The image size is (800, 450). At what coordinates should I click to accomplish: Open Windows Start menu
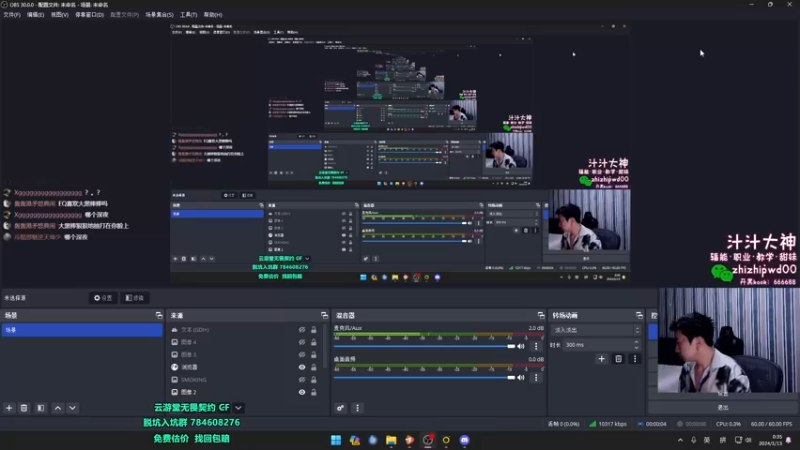coord(336,440)
